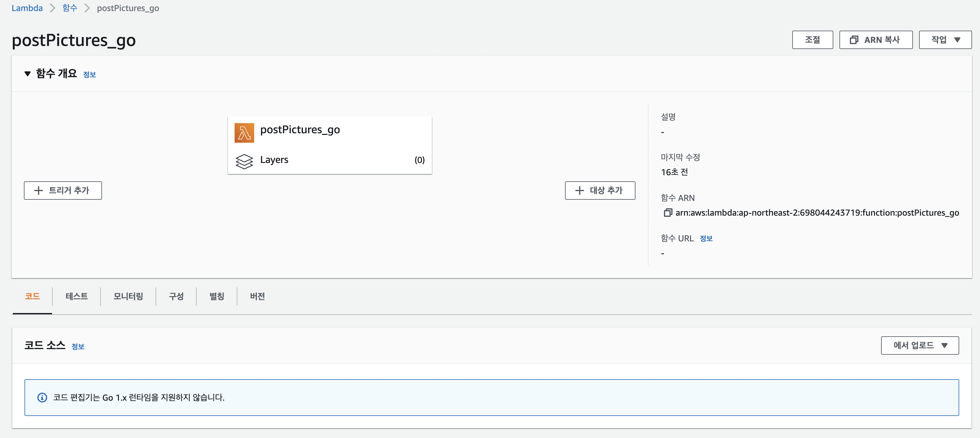Click the 코드 소스 heading

click(x=45, y=345)
